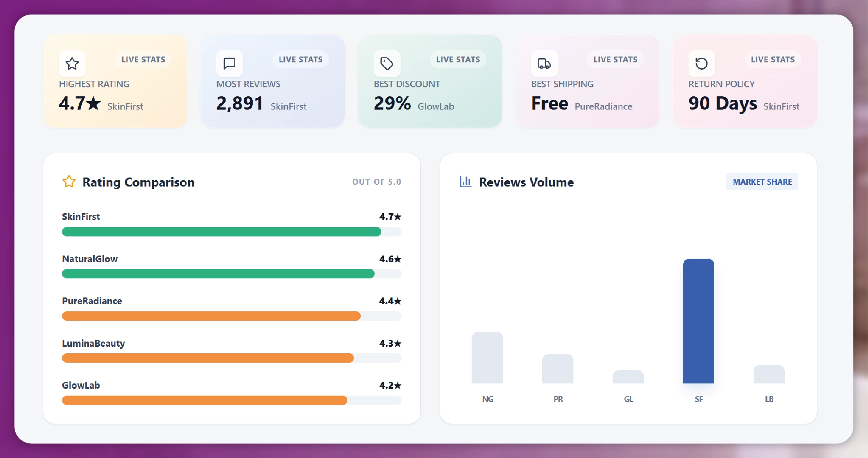This screenshot has height=458, width=868.
Task: Click the circular arrow Return Policy icon
Action: point(701,63)
